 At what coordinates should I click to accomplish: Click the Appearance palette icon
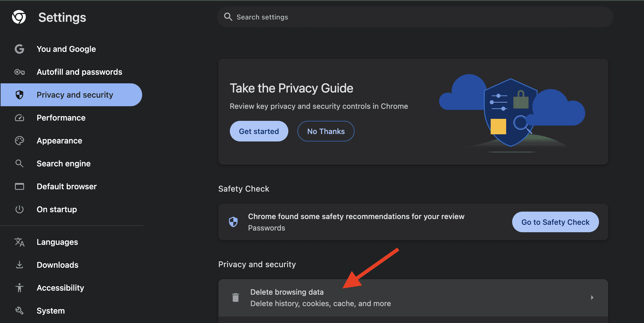click(20, 140)
